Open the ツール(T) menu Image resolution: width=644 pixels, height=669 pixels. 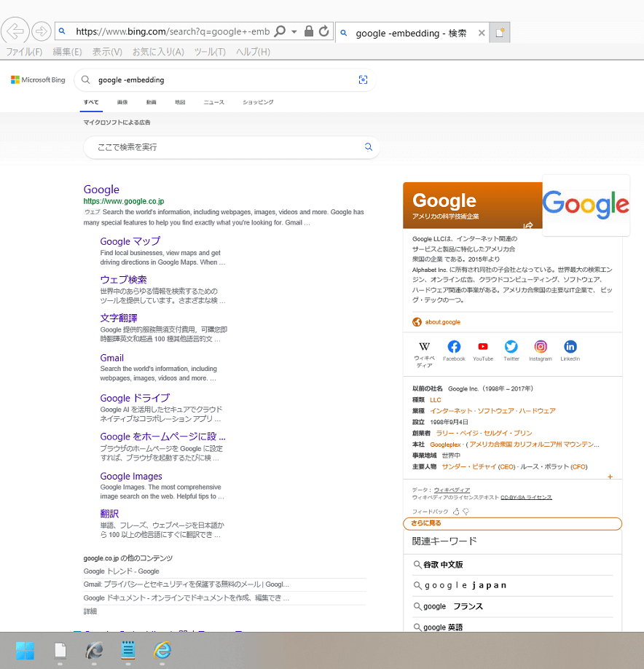point(210,52)
